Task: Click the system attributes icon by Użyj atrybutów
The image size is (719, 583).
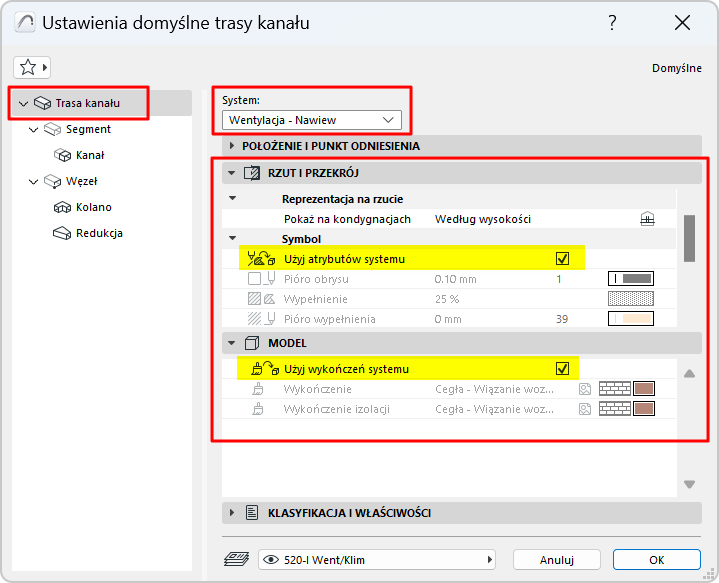Action: coord(261,259)
